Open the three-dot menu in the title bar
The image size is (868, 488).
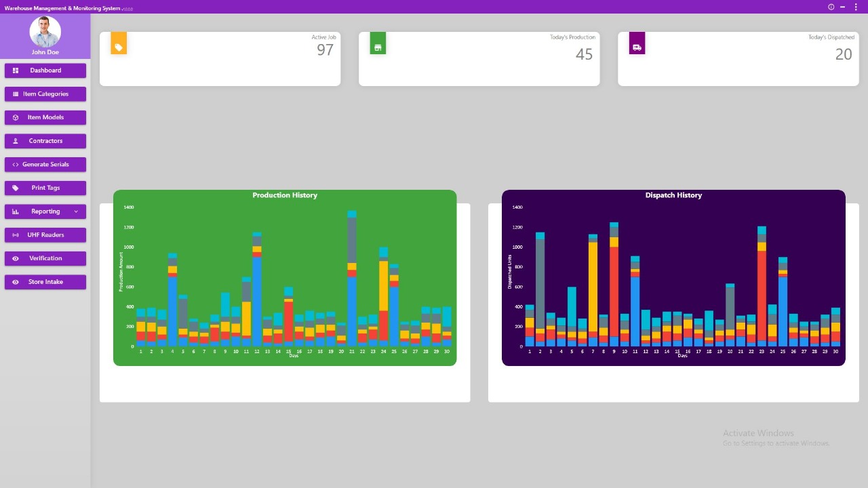(x=856, y=7)
